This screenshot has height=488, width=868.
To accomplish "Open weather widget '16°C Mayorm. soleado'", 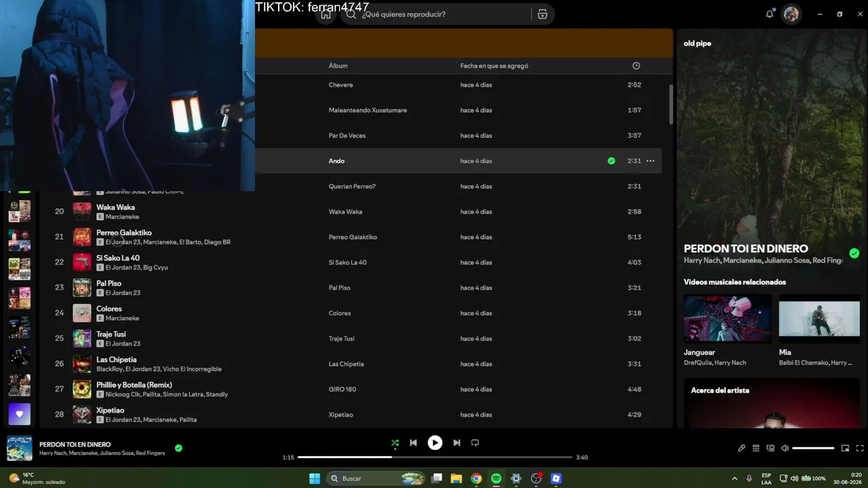I will (x=37, y=479).
